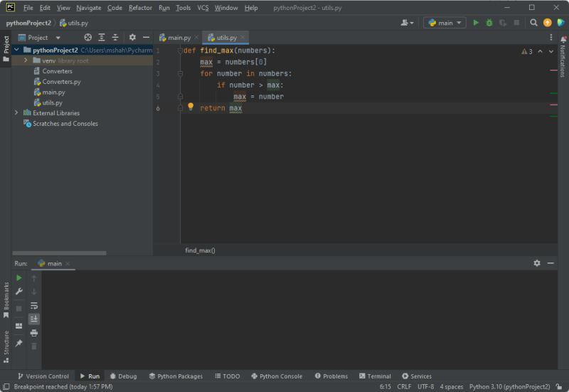Open the Refactor menu
Viewport: 569px width, 392px height.
point(140,8)
